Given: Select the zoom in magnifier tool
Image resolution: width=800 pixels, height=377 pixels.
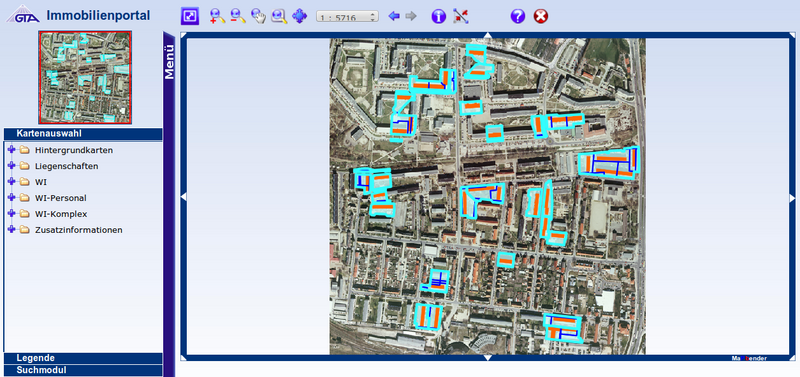Looking at the screenshot, I should (217, 16).
